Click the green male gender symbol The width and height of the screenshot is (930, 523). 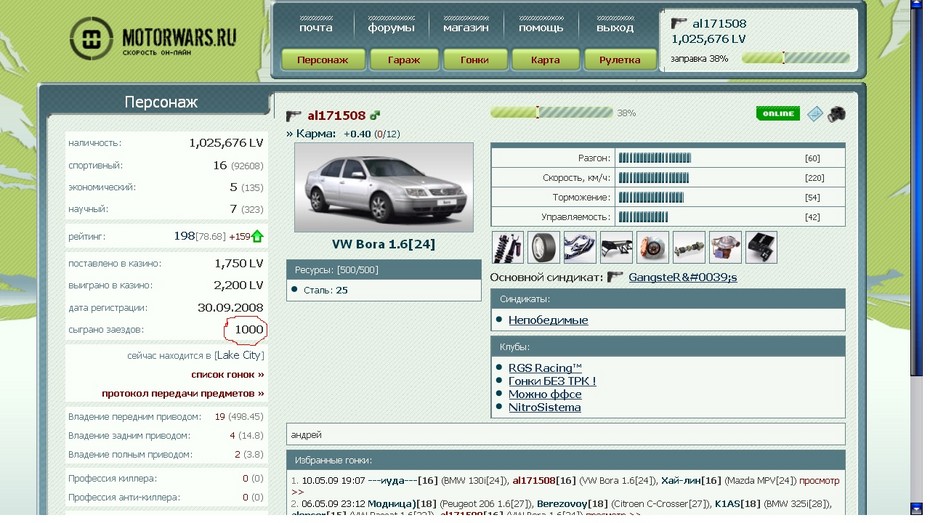375,115
